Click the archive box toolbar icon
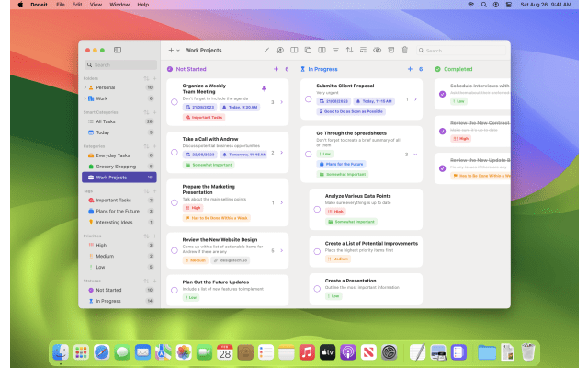588x368 pixels. (390, 50)
